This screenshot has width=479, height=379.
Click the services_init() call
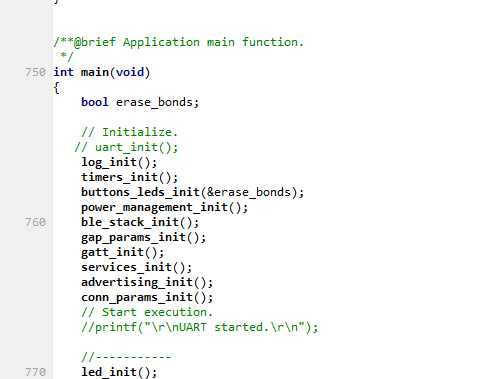click(136, 267)
